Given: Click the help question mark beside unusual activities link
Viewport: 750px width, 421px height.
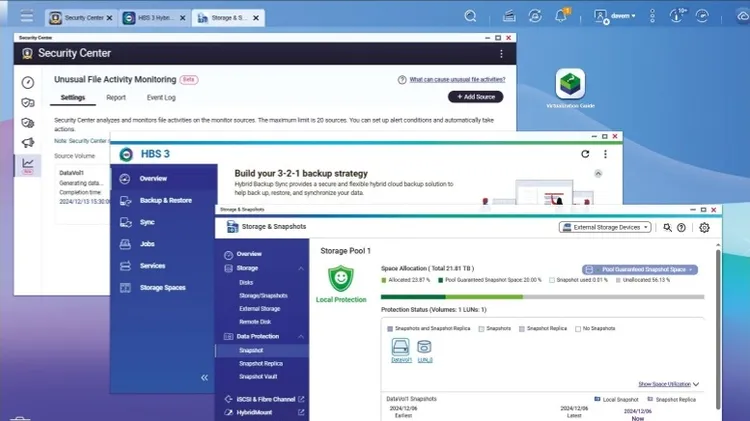Looking at the screenshot, I should (x=402, y=80).
